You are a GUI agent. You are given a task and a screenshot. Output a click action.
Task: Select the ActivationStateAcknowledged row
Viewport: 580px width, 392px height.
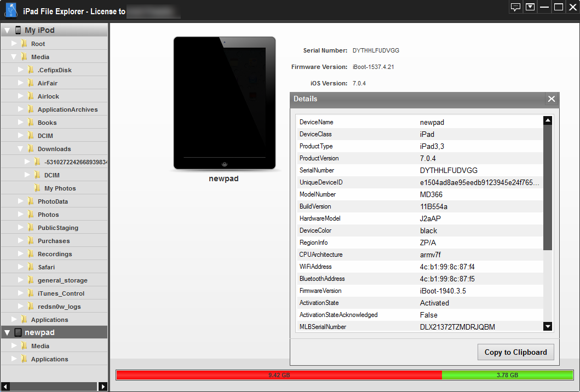pos(419,315)
